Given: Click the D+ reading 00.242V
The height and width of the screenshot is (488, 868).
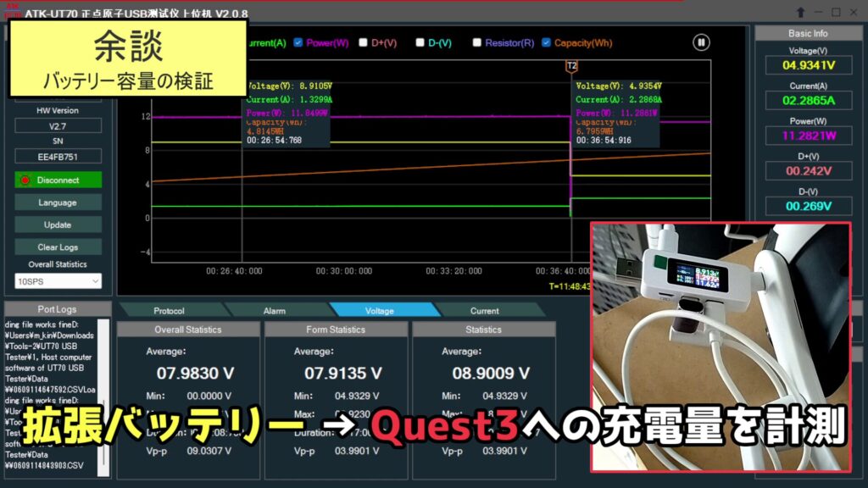Looking at the screenshot, I should [x=808, y=171].
